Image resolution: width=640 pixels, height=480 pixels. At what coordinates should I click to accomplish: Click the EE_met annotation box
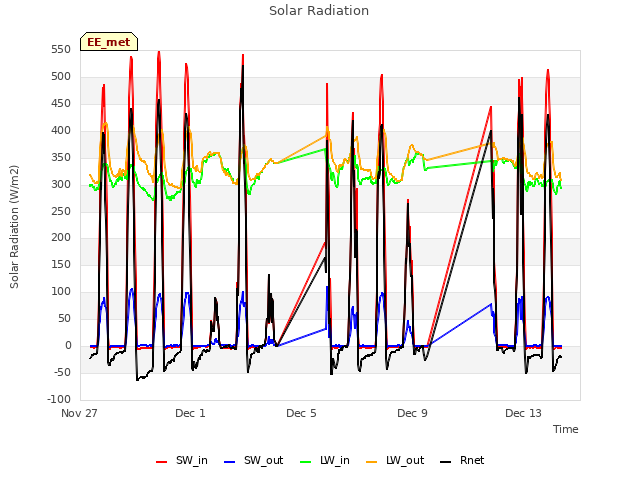click(x=109, y=42)
